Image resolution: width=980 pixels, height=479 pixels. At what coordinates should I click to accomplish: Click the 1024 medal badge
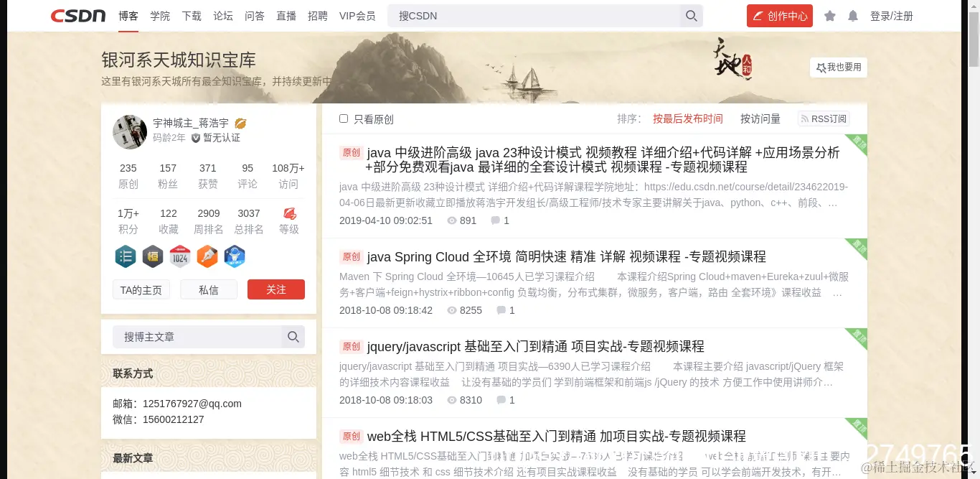(180, 256)
